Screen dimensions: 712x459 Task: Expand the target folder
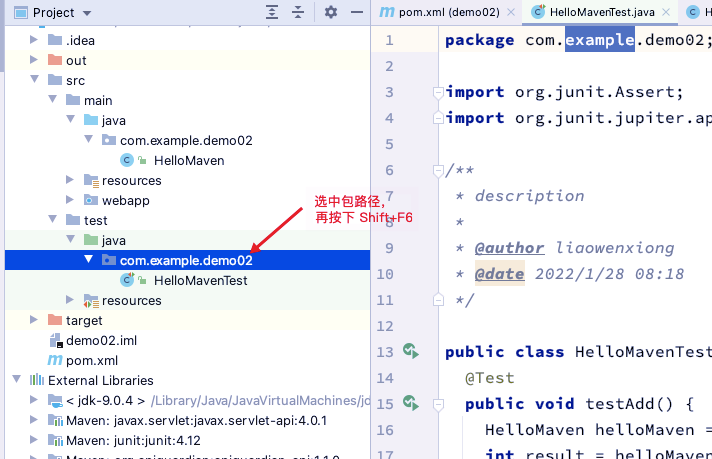34,320
